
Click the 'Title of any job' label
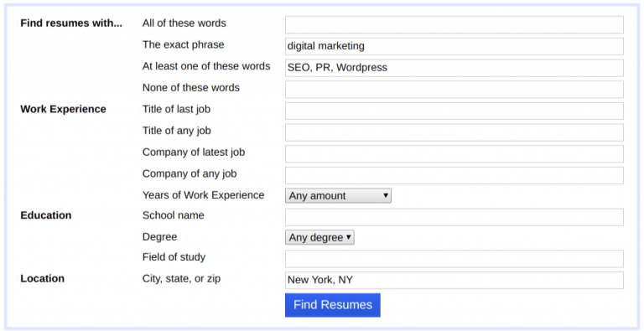pyautogui.click(x=177, y=131)
